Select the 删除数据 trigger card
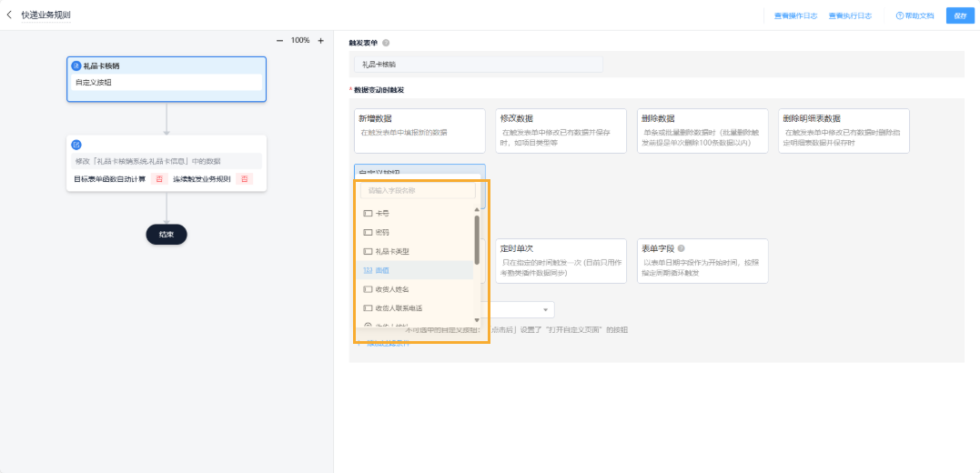980x473 pixels. (x=702, y=131)
